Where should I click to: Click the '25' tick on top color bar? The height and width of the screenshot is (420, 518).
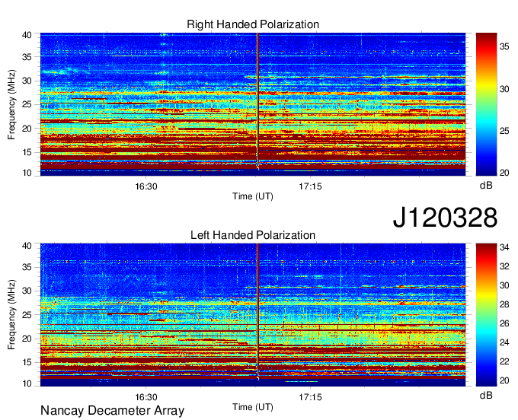click(x=504, y=131)
